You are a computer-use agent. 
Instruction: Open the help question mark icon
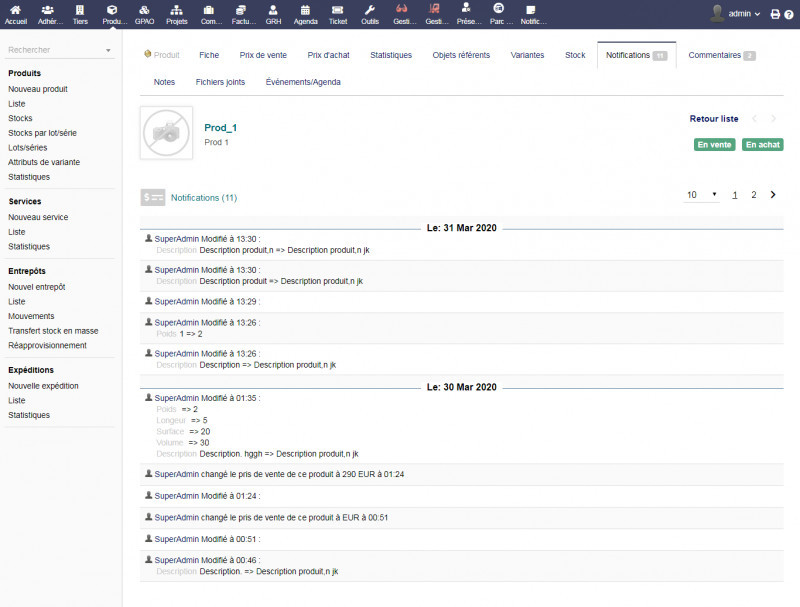789,14
